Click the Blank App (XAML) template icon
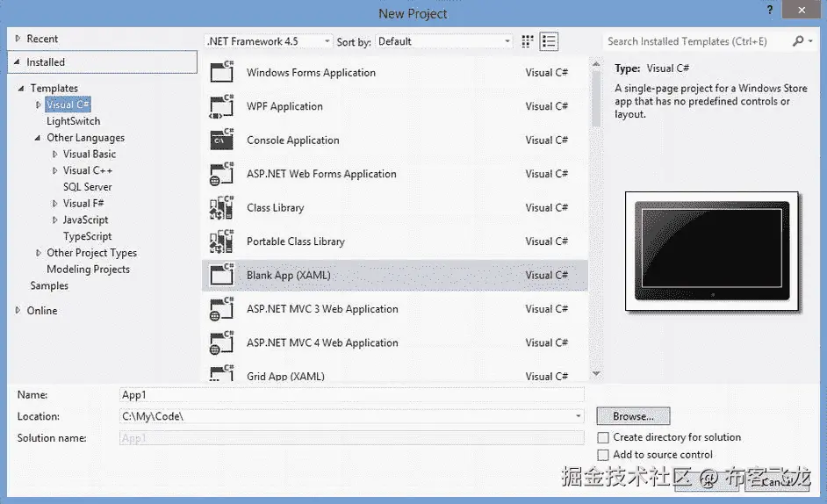Screen dimensions: 827x504 (221, 275)
